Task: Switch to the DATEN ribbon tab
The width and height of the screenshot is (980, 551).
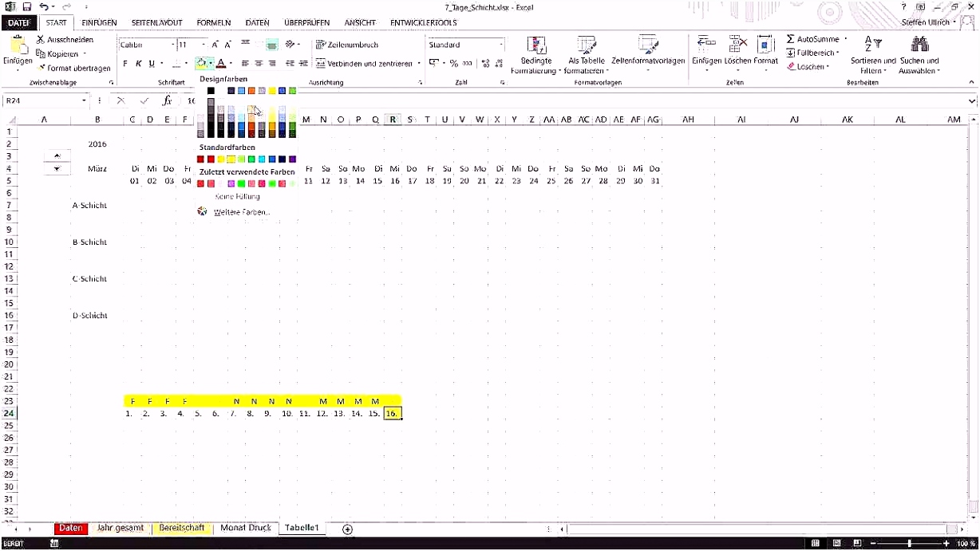Action: [x=258, y=23]
